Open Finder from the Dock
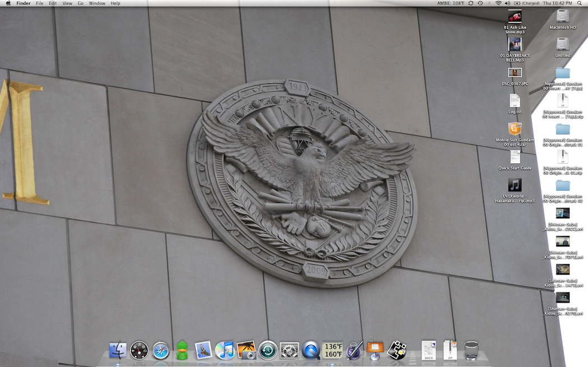The width and height of the screenshot is (588, 367). coord(118,351)
